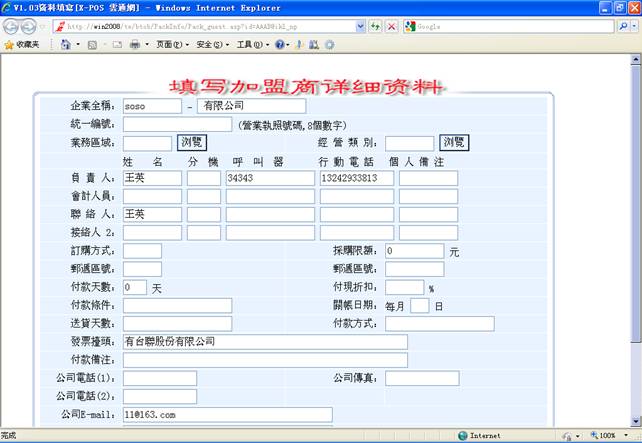This screenshot has height=443, width=642.
Task: Click the 公司E-mail input field
Action: pos(227,414)
